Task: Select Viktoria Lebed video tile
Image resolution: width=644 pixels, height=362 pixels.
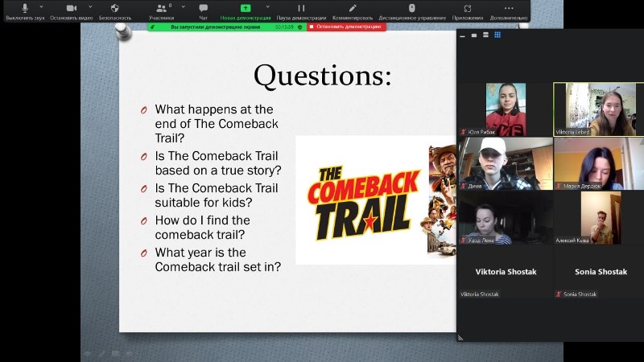Action: point(599,109)
